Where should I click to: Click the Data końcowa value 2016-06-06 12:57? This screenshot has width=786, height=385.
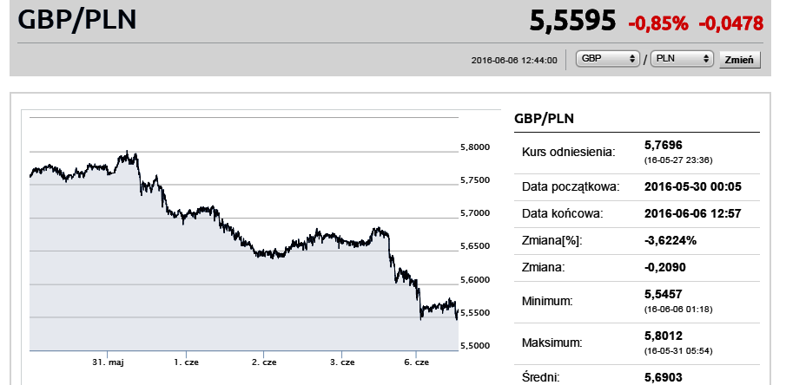(x=692, y=214)
